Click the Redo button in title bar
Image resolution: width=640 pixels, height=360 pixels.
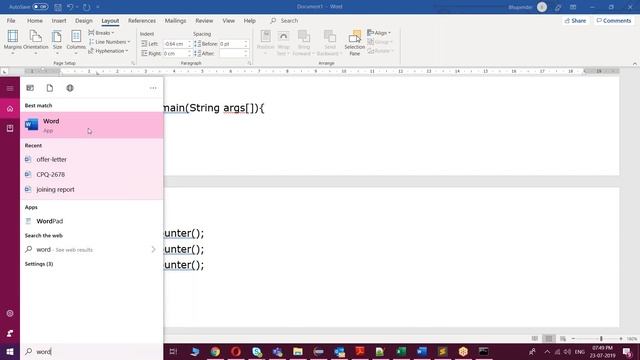point(87,7)
